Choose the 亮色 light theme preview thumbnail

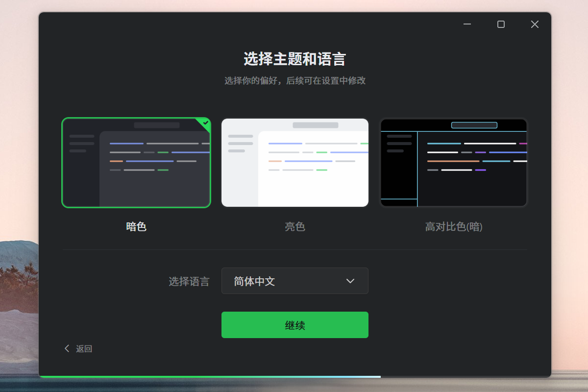(x=295, y=163)
